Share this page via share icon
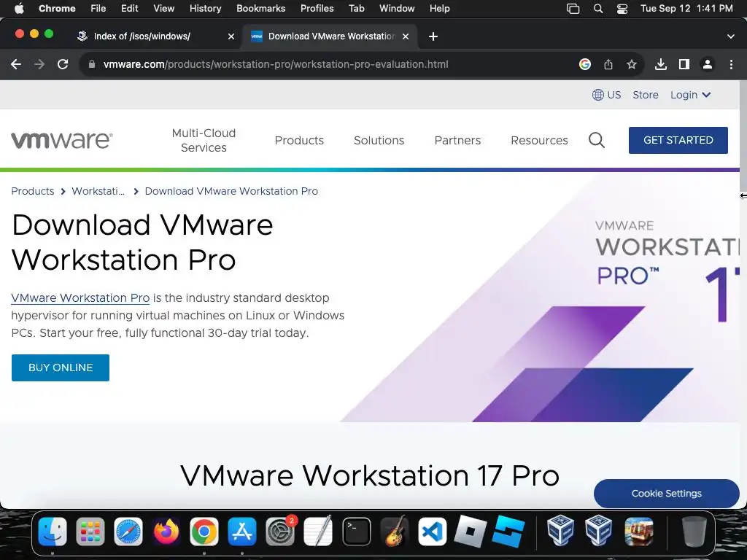This screenshot has width=747, height=560. click(608, 64)
